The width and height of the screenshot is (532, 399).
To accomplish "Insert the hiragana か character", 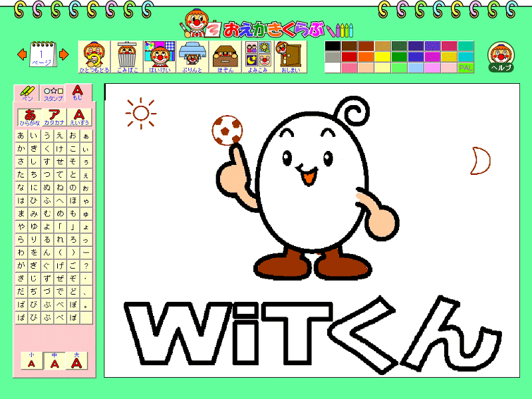I will pos(21,148).
